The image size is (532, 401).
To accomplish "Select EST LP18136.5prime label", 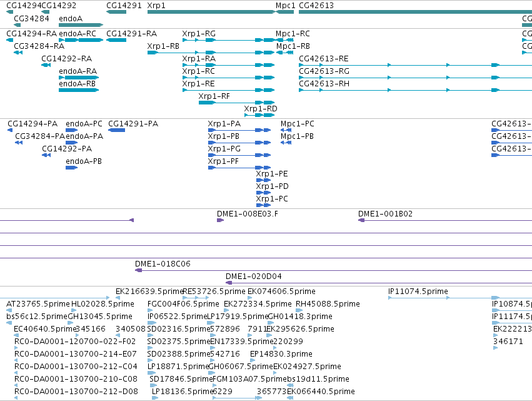I will click(182, 392).
